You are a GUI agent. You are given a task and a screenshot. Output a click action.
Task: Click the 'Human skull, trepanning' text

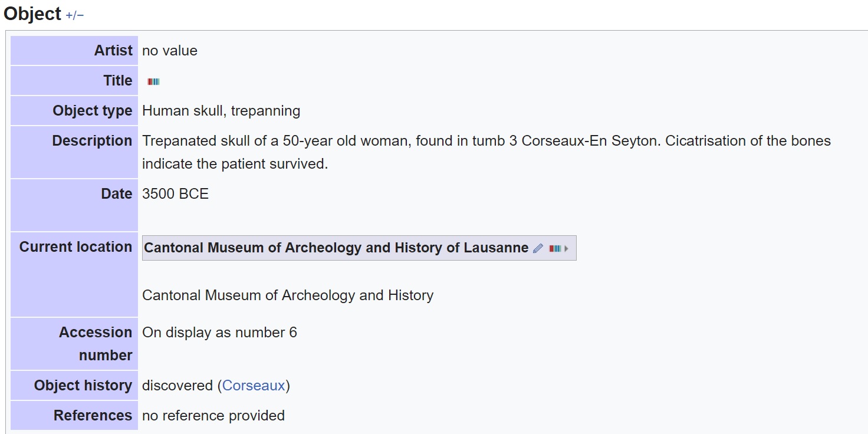pos(221,111)
